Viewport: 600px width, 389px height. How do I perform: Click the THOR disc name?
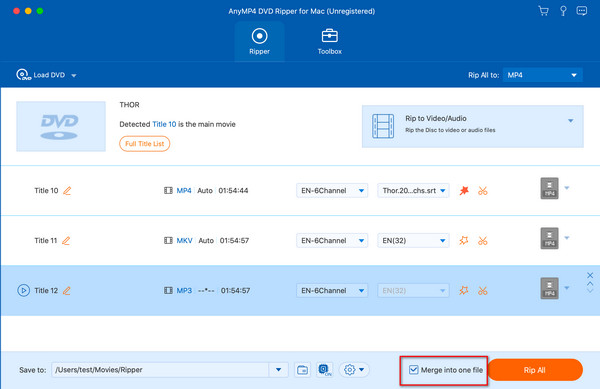[129, 105]
